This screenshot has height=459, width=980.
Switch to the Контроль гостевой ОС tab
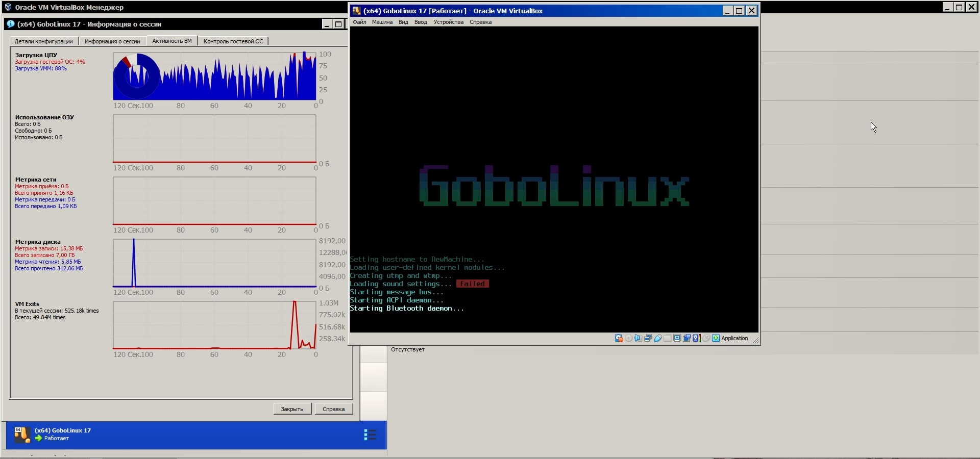click(233, 41)
